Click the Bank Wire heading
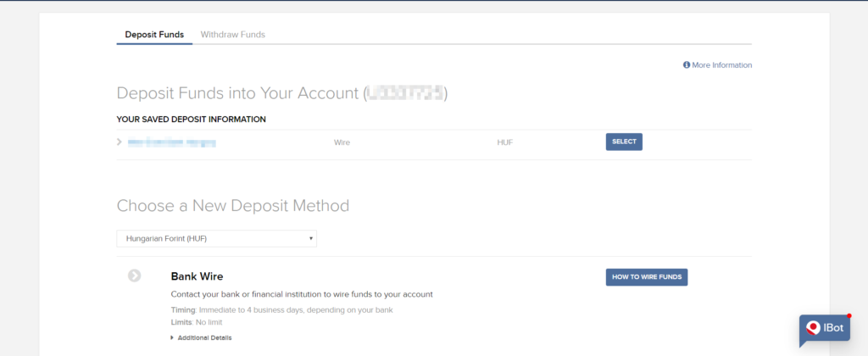The width and height of the screenshot is (868, 356). (x=197, y=276)
